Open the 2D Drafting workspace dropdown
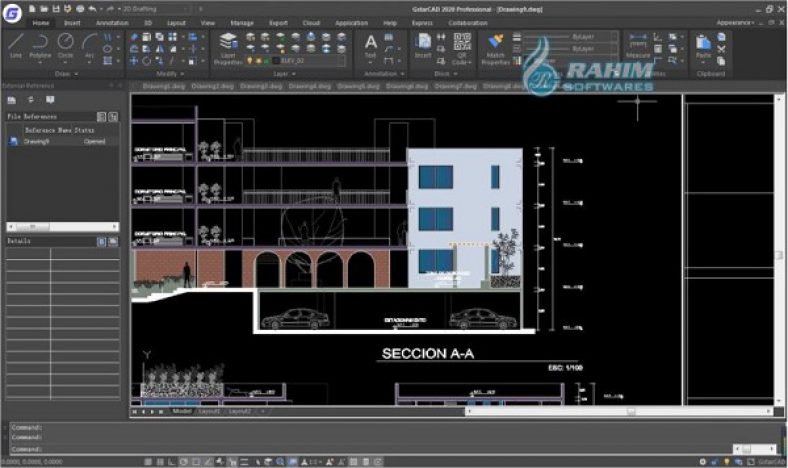Viewport: 788px width, 468px height. (x=157, y=9)
